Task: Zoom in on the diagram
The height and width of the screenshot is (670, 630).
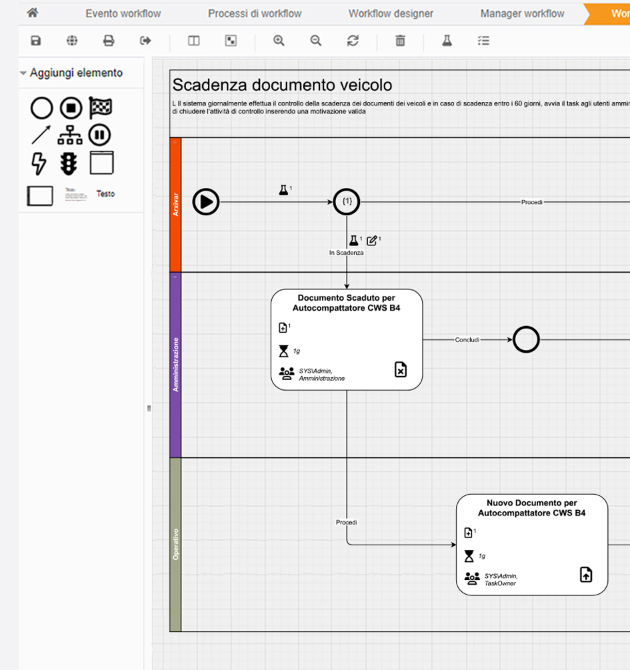Action: [x=279, y=41]
